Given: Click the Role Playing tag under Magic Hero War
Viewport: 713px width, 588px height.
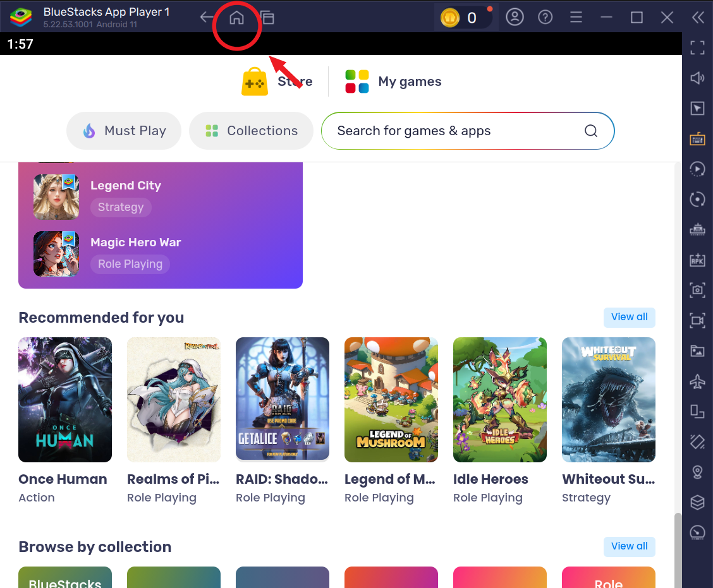Looking at the screenshot, I should tap(130, 264).
